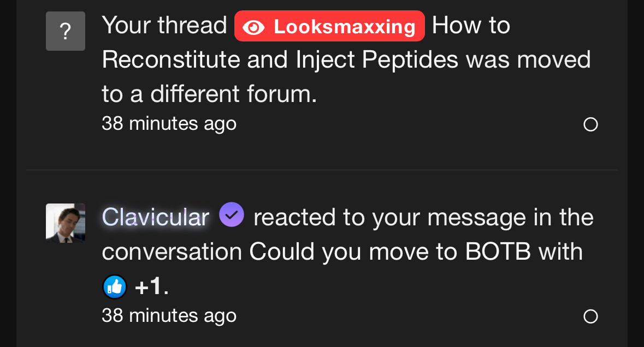Image resolution: width=644 pixels, height=347 pixels.
Task: Click the purple verified checkmark badge
Action: [x=232, y=214]
